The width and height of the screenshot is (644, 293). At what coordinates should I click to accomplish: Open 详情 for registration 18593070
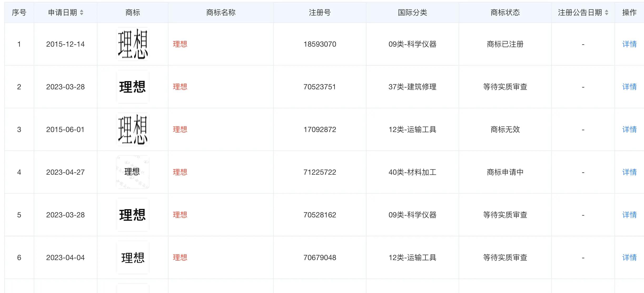coord(629,44)
